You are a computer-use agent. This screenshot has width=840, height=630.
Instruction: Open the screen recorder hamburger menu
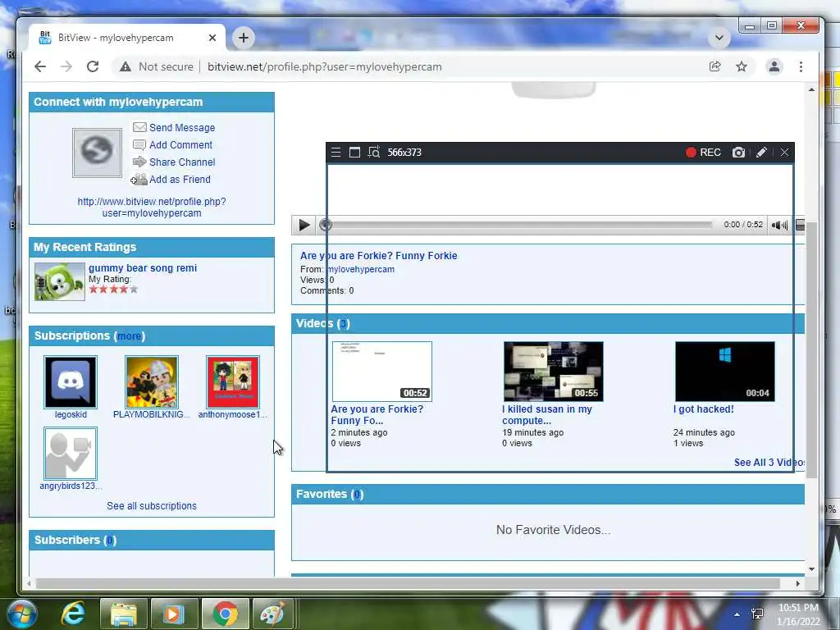click(336, 152)
